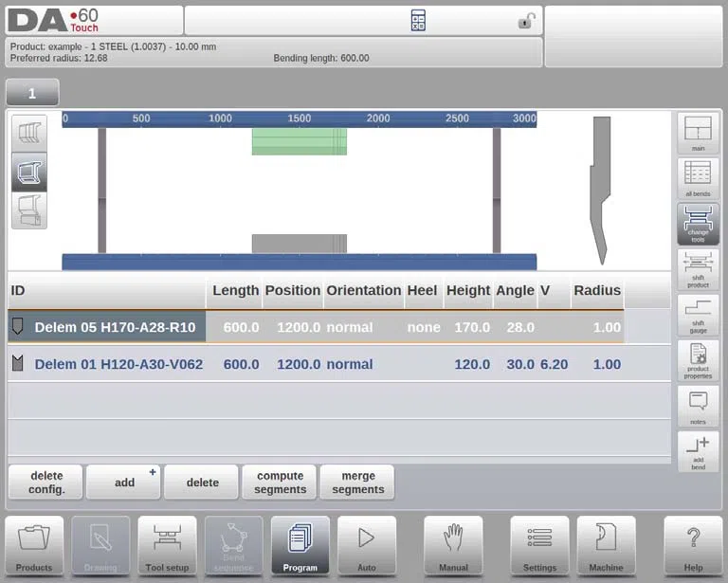Screen dimensions: 728x583
Task: Activate the change tools button
Action: (698, 225)
